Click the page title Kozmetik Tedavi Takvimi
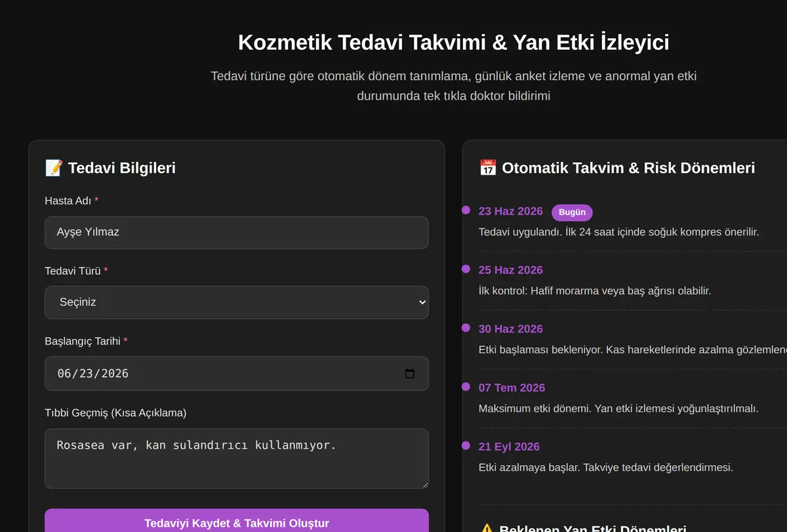 (x=453, y=43)
